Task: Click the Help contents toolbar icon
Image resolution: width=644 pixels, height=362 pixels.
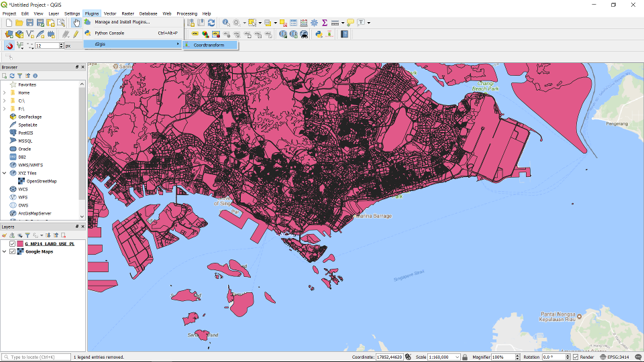Action: pos(345,34)
